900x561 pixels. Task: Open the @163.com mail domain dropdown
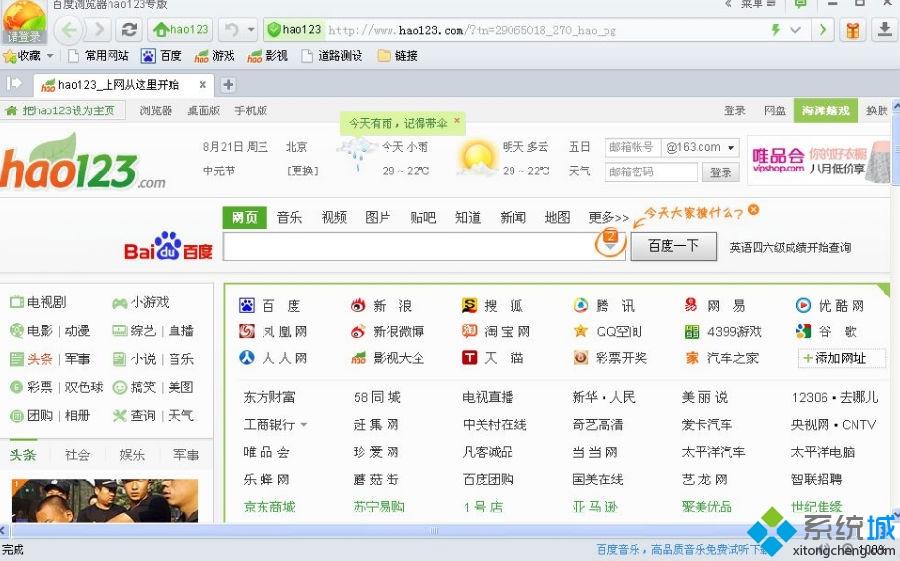click(700, 148)
